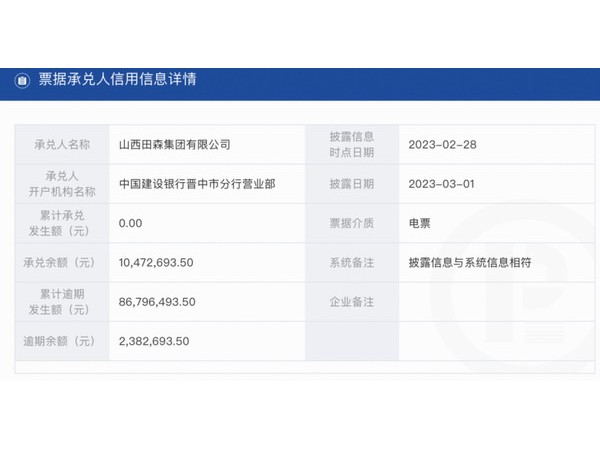Select the 0.00 cumulative acceptance amount
Image resolution: width=600 pixels, height=450 pixels.
[x=131, y=223]
